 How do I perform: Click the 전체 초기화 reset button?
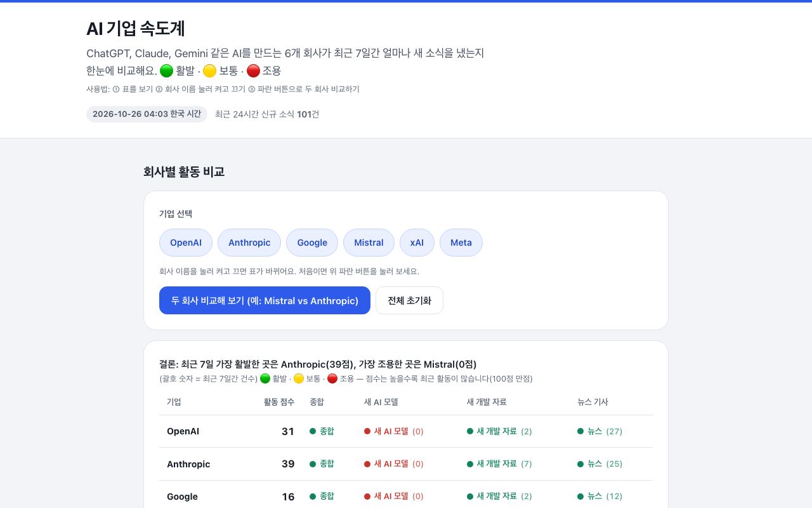pyautogui.click(x=409, y=300)
